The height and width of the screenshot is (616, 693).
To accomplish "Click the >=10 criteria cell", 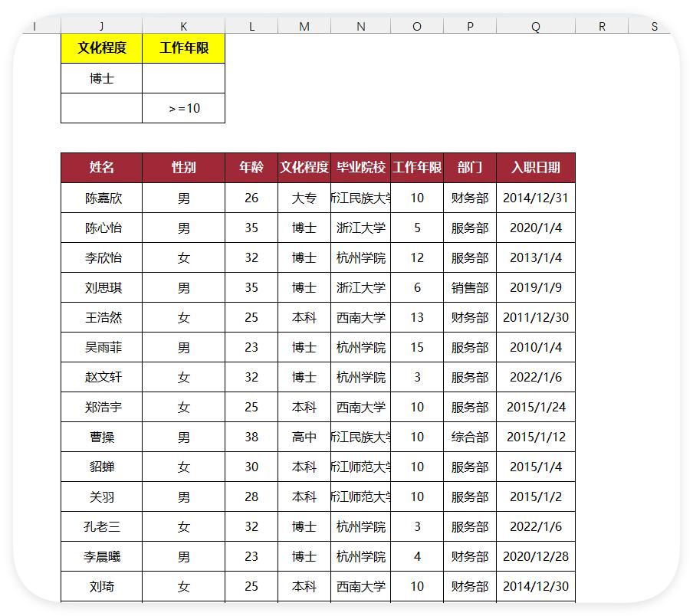I will (x=183, y=108).
